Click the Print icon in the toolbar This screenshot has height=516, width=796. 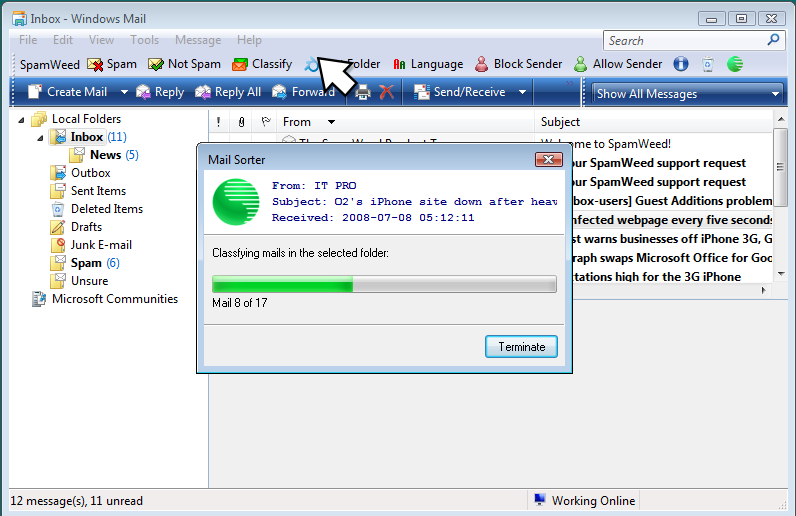coord(362,92)
